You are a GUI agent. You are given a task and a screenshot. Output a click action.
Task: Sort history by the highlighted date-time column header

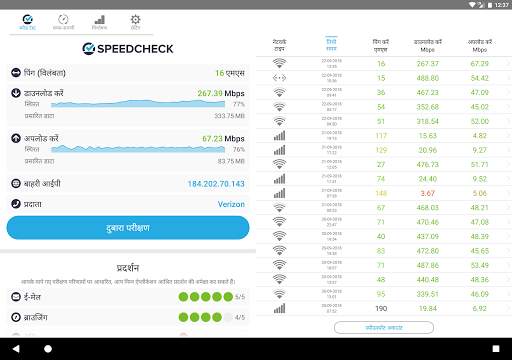coord(331,45)
